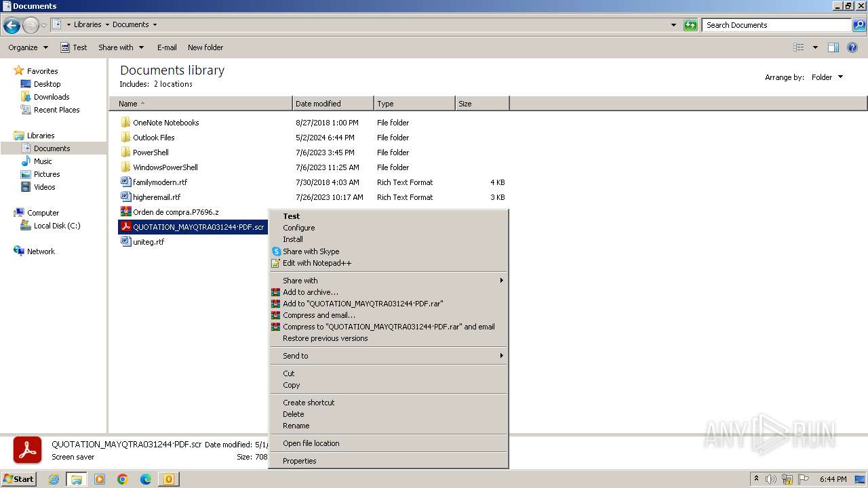Screen dimensions: 868x488
Task: Choose Install from the context menu
Action: click(x=389, y=239)
